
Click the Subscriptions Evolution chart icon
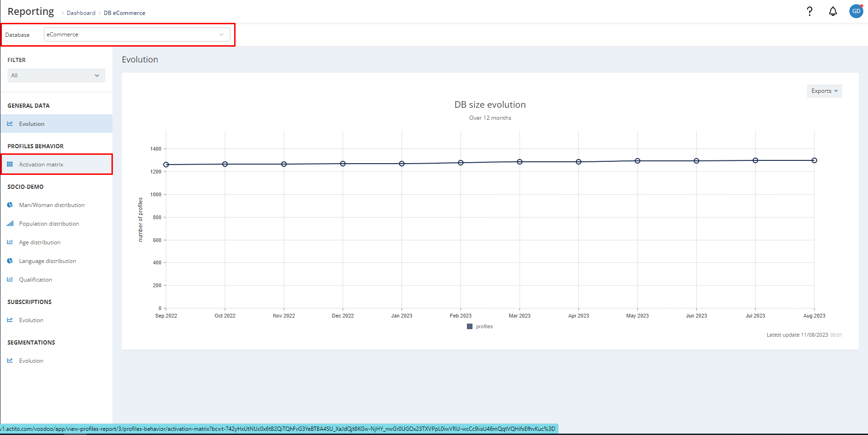pyautogui.click(x=10, y=320)
